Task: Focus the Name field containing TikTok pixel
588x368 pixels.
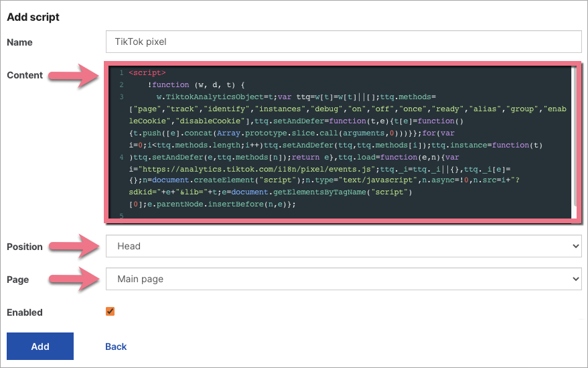Action: coord(343,42)
